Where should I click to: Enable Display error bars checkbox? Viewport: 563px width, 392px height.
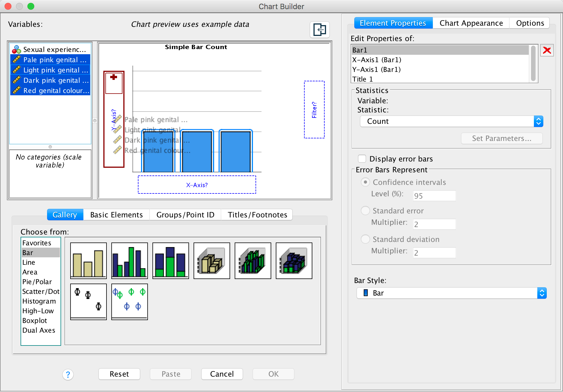coord(362,159)
